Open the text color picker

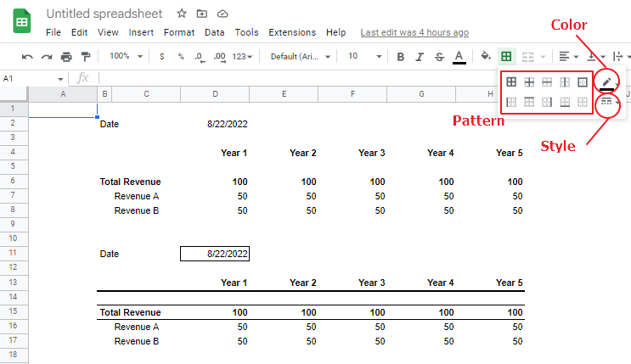pyautogui.click(x=459, y=57)
